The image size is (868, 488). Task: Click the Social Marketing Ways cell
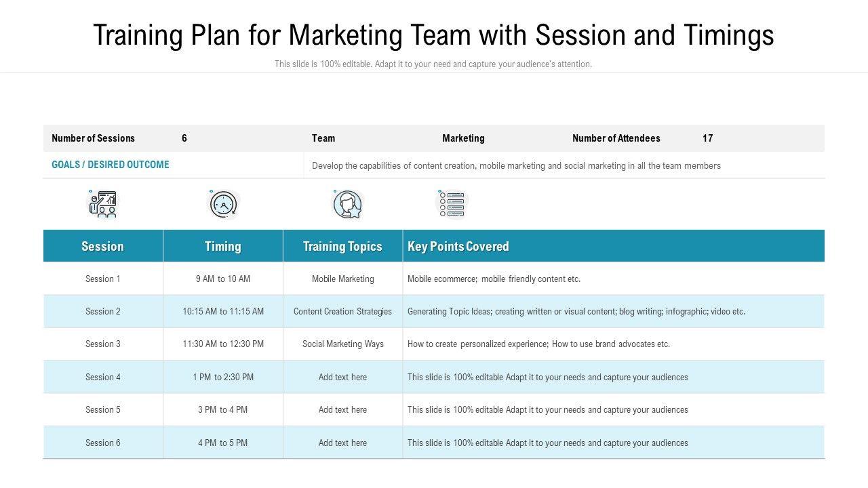342,344
